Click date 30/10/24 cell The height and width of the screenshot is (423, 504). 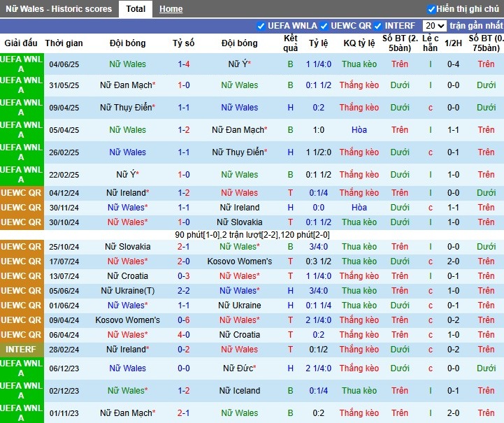click(x=64, y=222)
